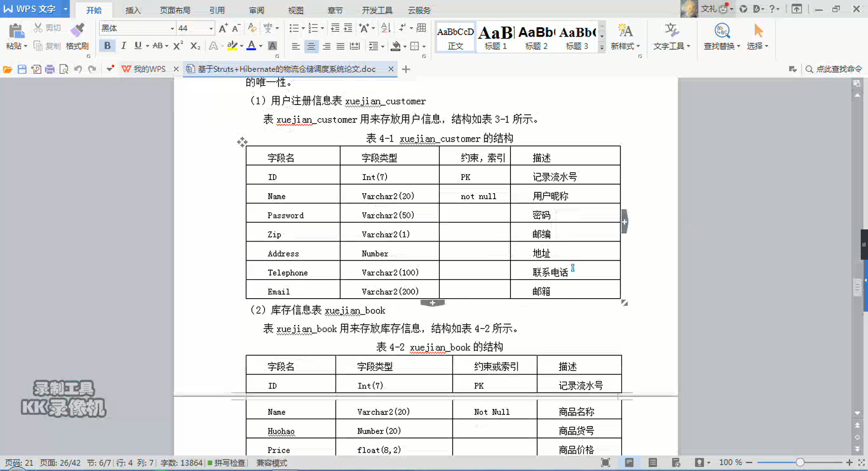This screenshot has height=471, width=868.
Task: Apply distributed alignment
Action: [x=355, y=46]
